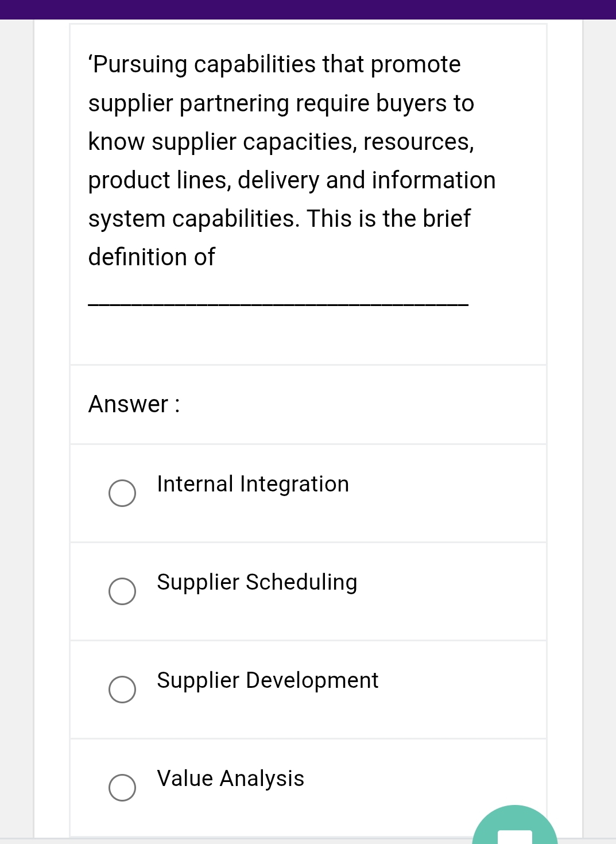
Task: Click the gray margin right of the quiz
Action: click(x=600, y=402)
